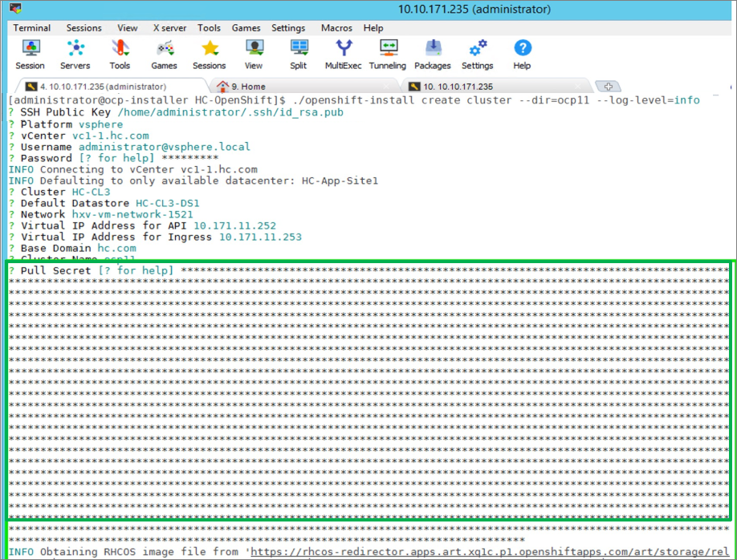Open the Tunneling configuration
The width and height of the screenshot is (737, 560).
[x=388, y=53]
